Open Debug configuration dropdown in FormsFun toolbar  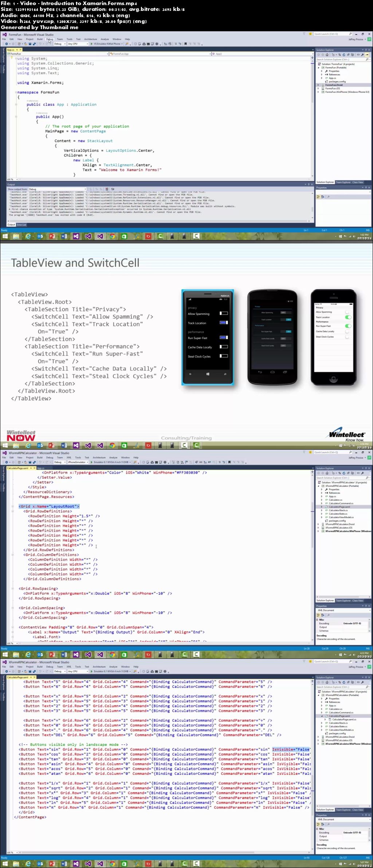tap(59, 44)
